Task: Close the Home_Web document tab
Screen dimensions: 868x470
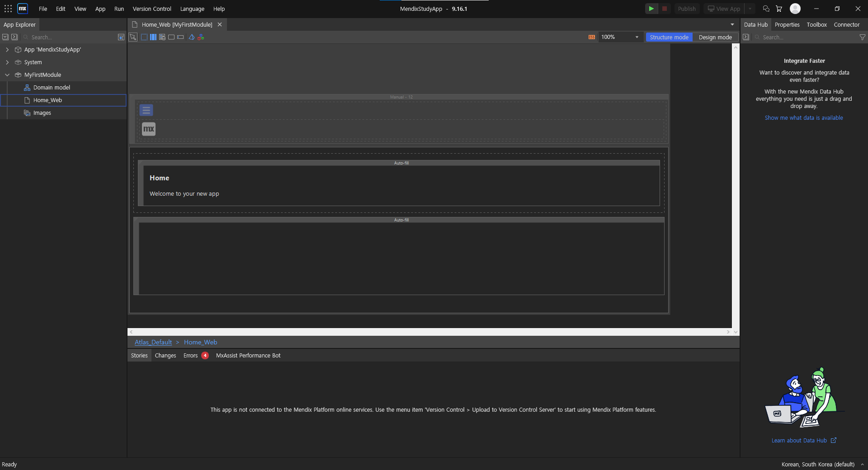Action: coord(220,24)
